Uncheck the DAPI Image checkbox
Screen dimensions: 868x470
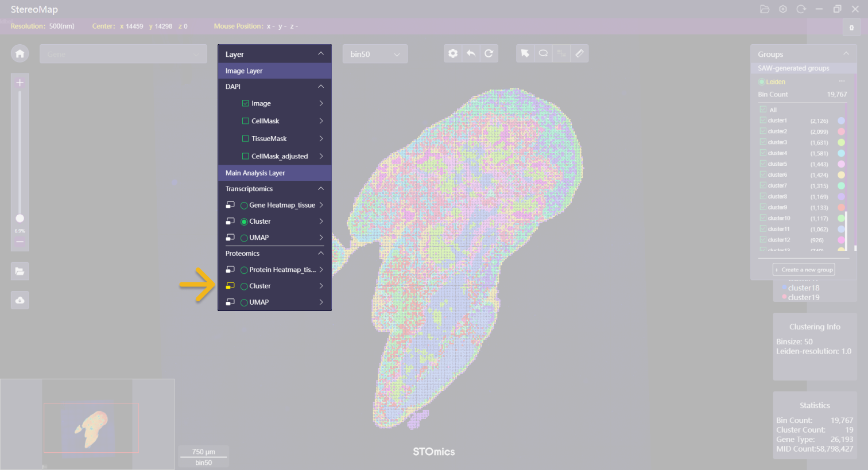[x=246, y=103]
